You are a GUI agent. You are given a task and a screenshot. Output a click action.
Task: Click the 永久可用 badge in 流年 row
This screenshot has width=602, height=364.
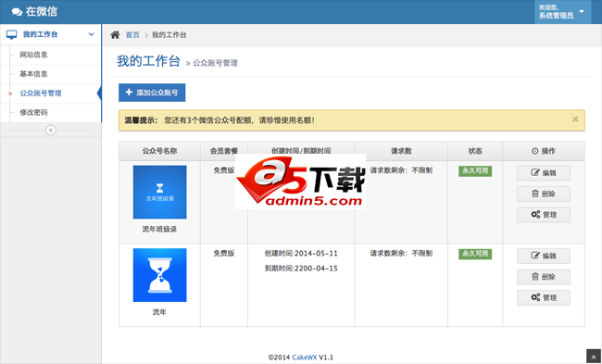pos(475,254)
